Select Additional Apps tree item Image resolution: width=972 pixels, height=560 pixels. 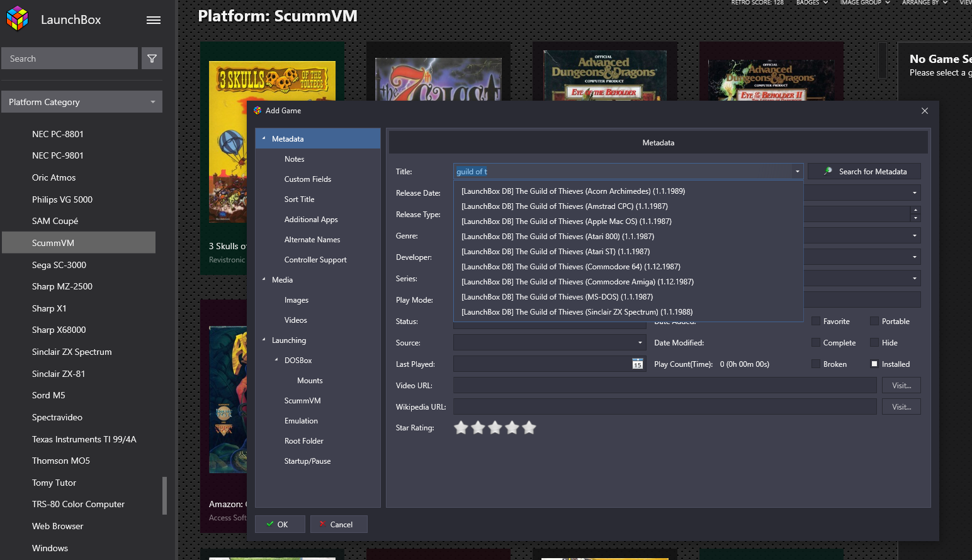[311, 220]
